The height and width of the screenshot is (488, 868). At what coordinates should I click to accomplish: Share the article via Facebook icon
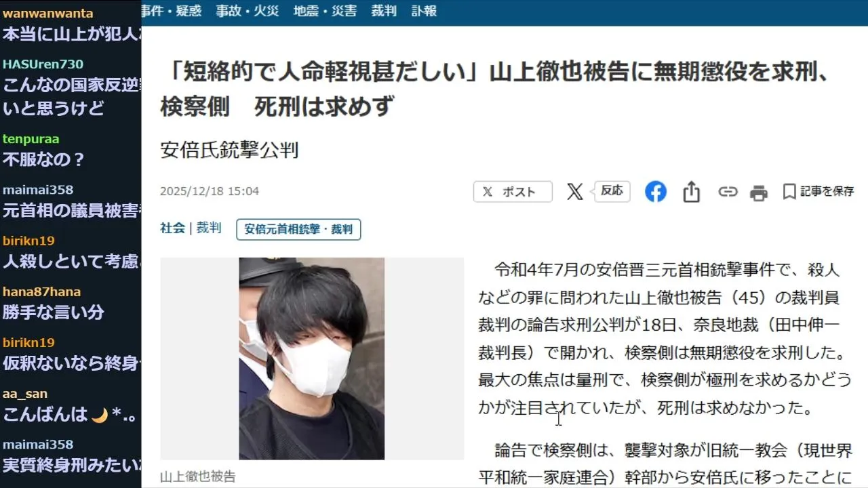tap(655, 192)
